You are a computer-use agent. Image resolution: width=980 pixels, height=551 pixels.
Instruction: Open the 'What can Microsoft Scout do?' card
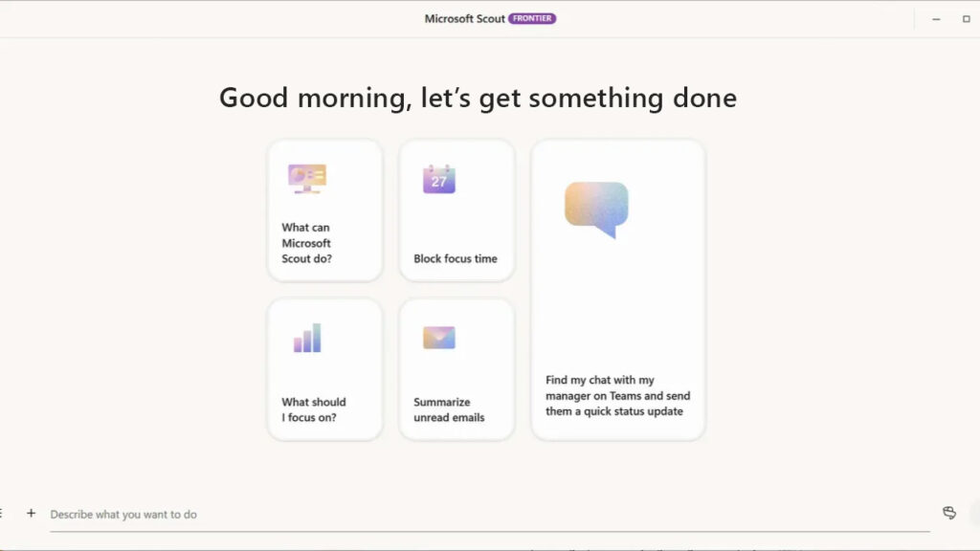tap(324, 210)
